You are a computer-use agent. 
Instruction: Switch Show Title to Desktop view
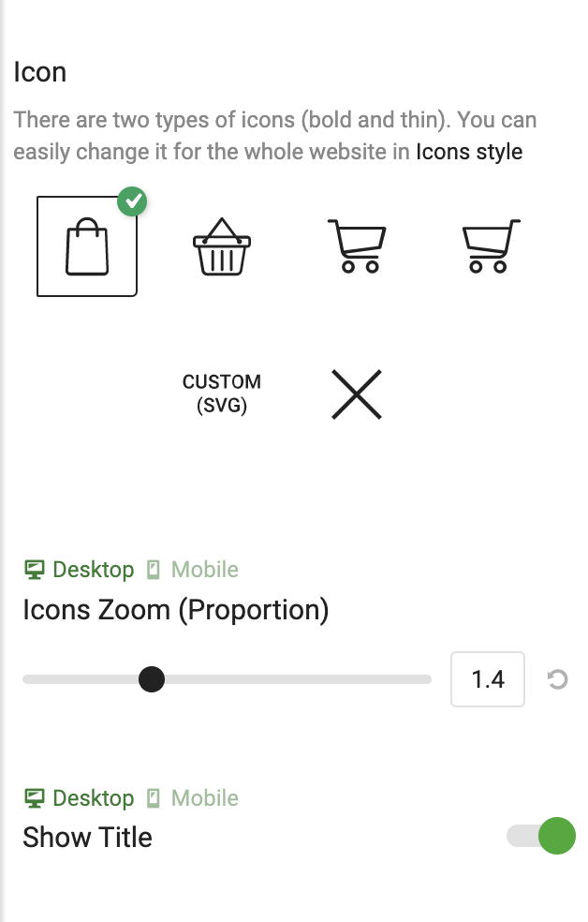pyautogui.click(x=80, y=798)
